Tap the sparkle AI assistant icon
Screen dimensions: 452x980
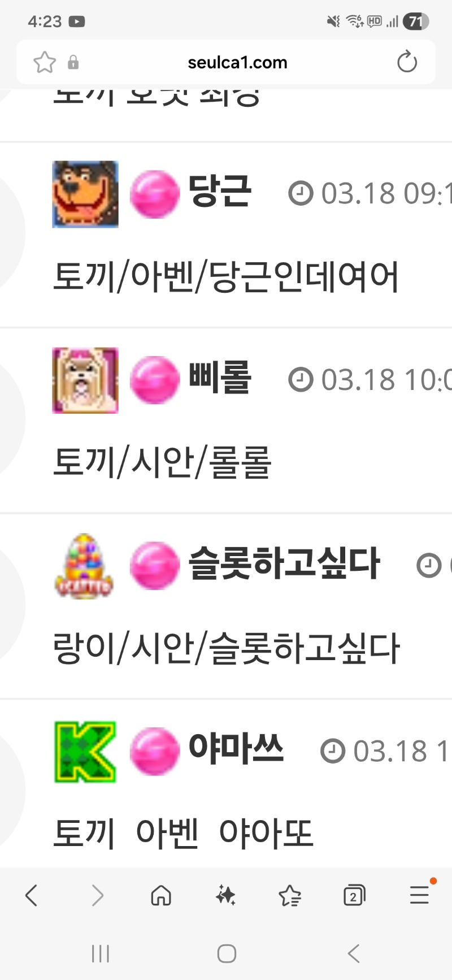(x=225, y=895)
